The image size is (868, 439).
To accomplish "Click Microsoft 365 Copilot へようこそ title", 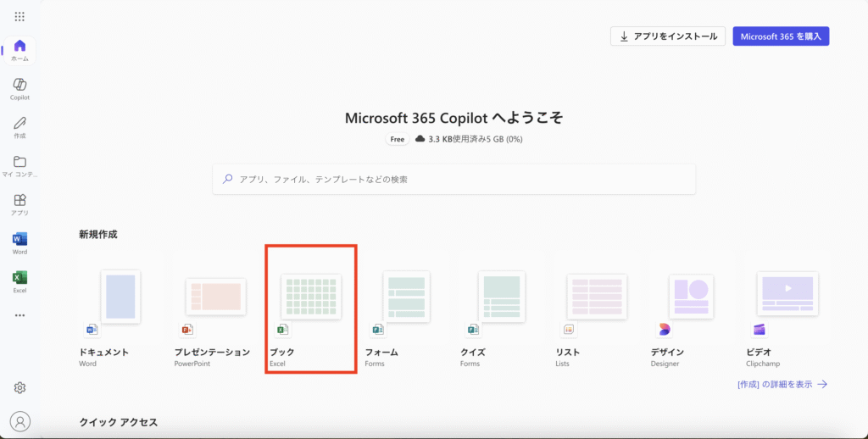I will pos(454,118).
